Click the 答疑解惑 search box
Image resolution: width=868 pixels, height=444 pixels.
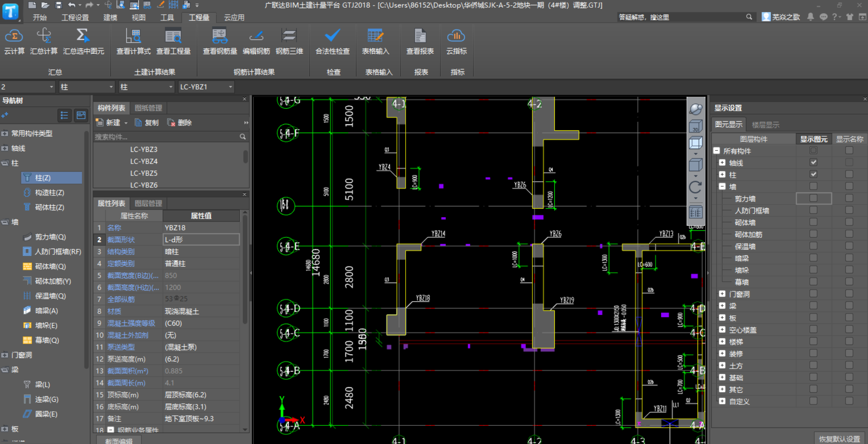click(x=681, y=17)
